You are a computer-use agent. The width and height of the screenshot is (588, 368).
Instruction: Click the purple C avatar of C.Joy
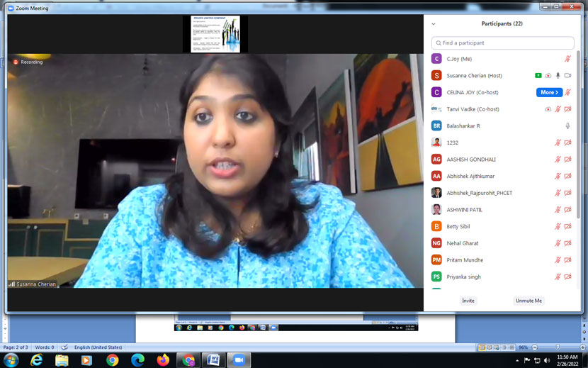[x=436, y=59]
